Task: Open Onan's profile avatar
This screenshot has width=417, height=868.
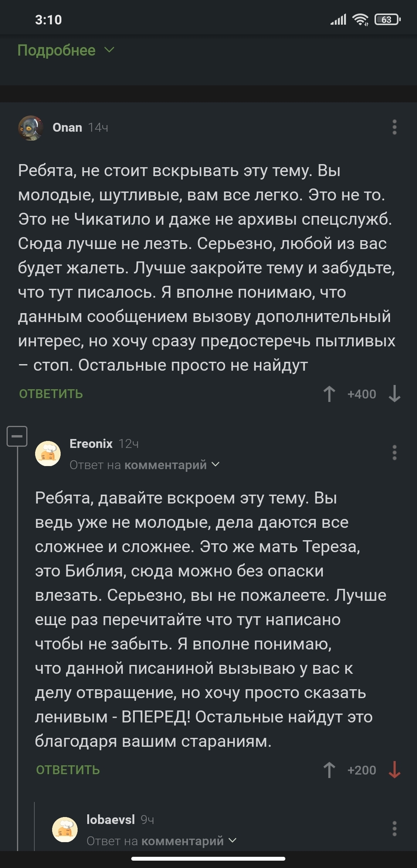Action: [31, 128]
